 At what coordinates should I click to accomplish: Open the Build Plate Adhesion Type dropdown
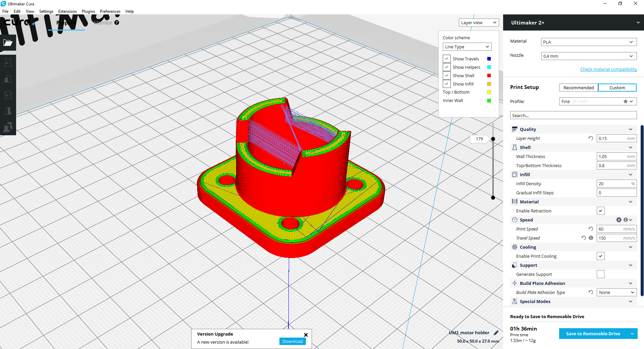pyautogui.click(x=616, y=292)
